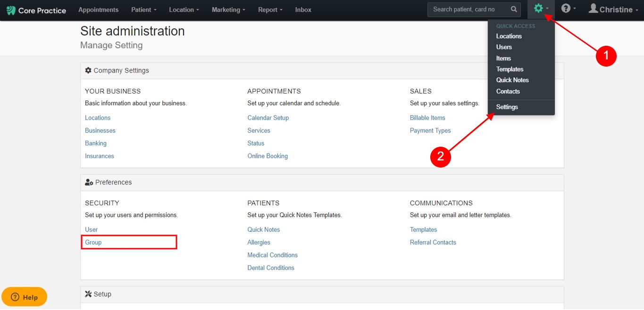The height and width of the screenshot is (310, 644).
Task: Open the Services link
Action: point(259,131)
